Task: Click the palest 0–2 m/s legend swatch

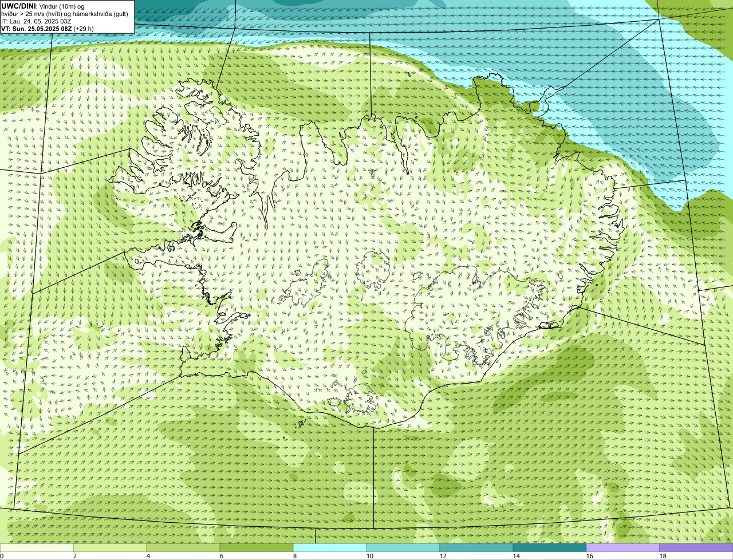Action: pyautogui.click(x=37, y=547)
